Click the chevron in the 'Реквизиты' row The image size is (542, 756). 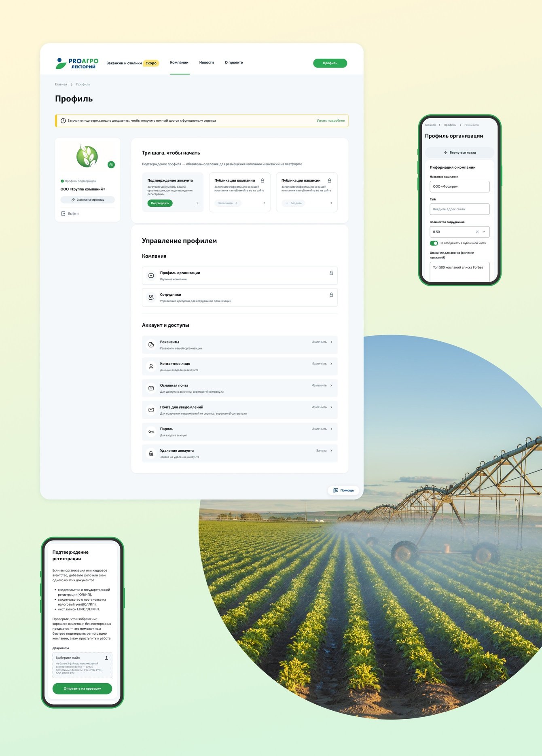pos(331,342)
